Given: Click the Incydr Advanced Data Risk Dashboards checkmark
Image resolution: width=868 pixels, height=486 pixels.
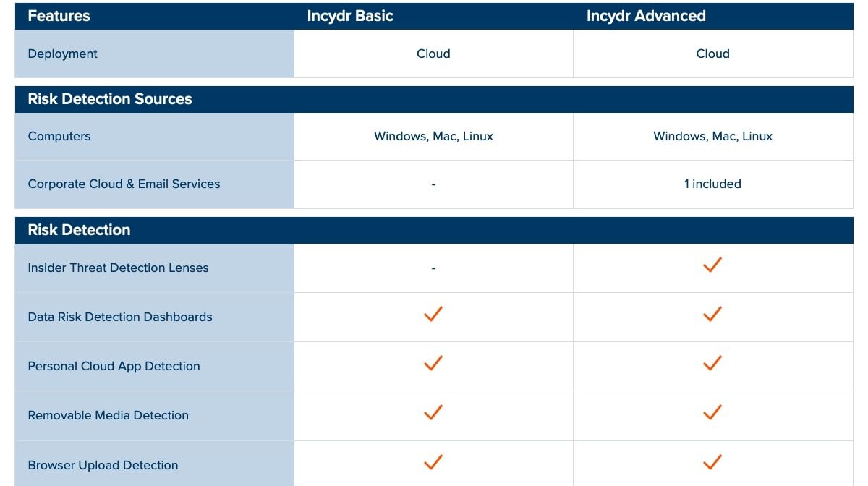Looking at the screenshot, I should pos(712,315).
